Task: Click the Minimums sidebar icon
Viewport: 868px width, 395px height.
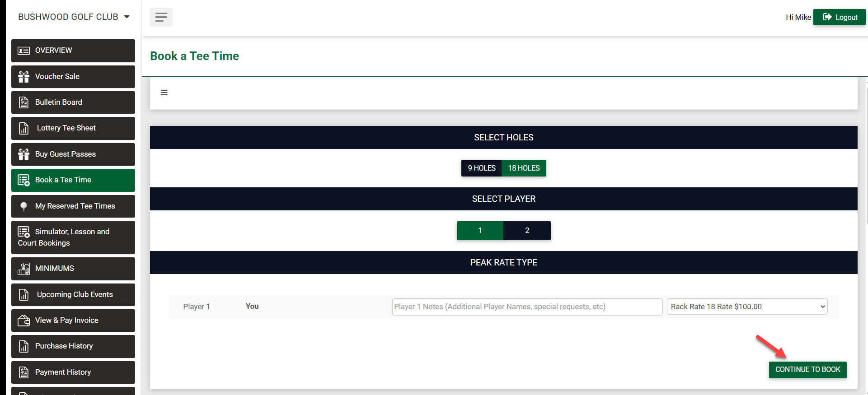Action: (x=23, y=269)
